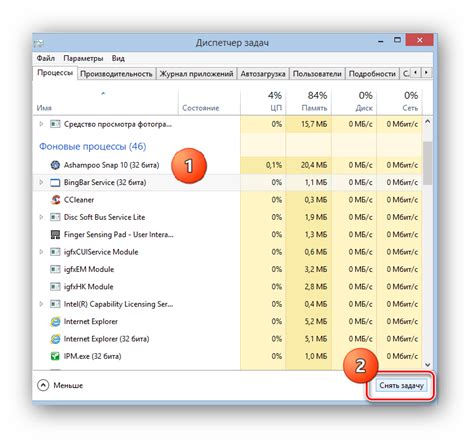Open the Вид menu
The width and height of the screenshot is (474, 442).
coord(118,58)
